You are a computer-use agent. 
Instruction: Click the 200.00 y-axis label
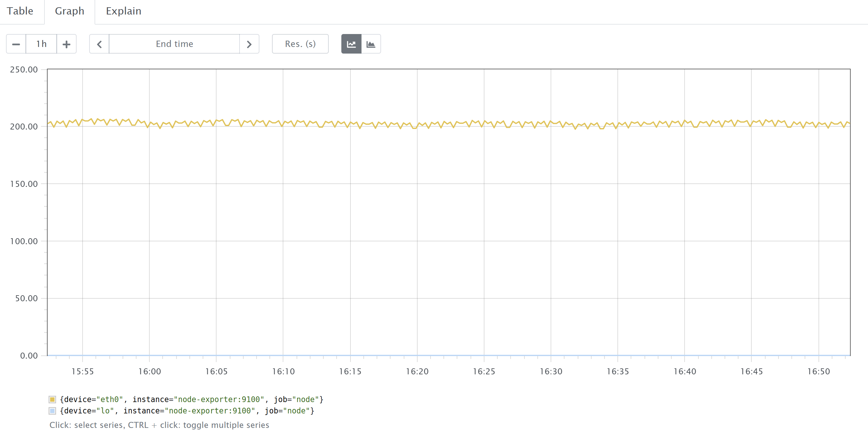[24, 127]
